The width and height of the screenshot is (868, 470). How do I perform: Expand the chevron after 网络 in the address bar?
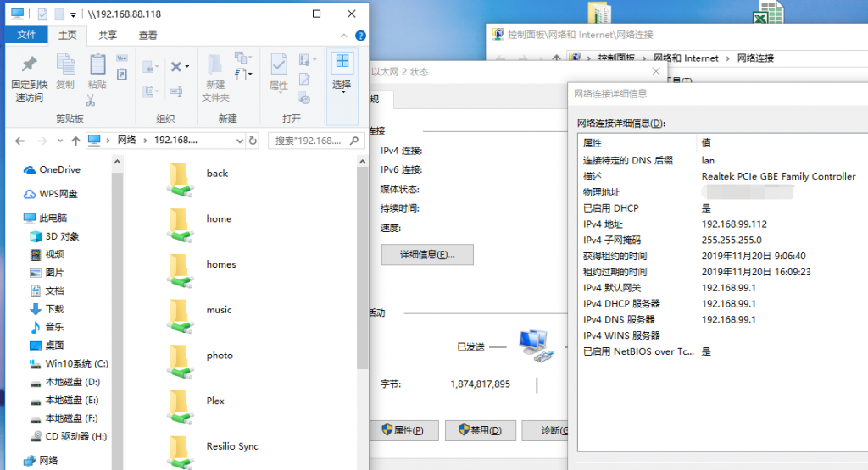(145, 141)
